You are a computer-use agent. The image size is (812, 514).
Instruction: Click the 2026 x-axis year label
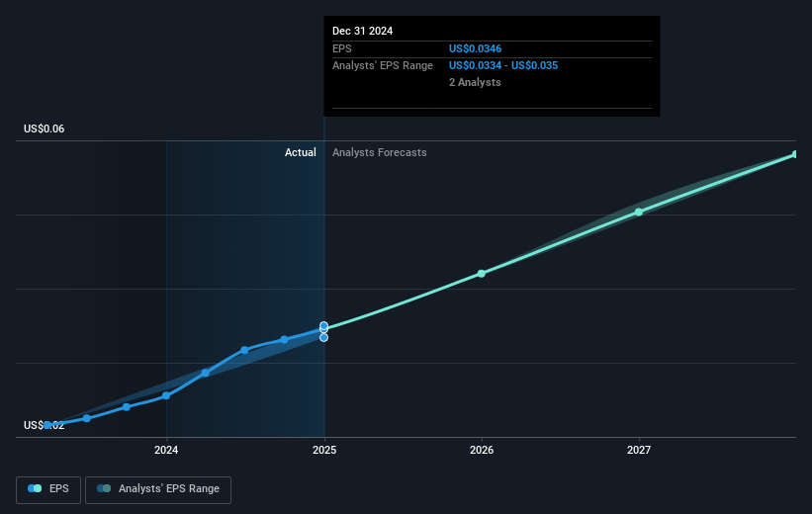coord(482,450)
